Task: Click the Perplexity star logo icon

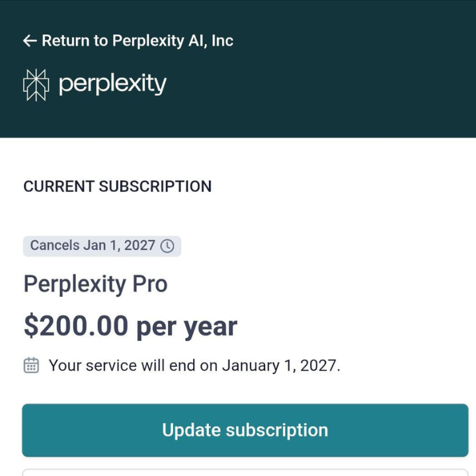Action: tap(36, 85)
